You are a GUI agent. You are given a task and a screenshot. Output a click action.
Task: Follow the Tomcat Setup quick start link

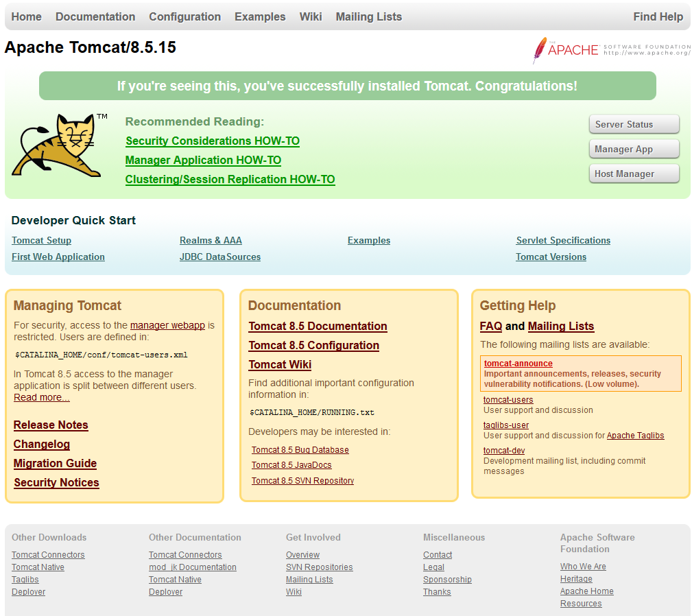[x=41, y=241]
